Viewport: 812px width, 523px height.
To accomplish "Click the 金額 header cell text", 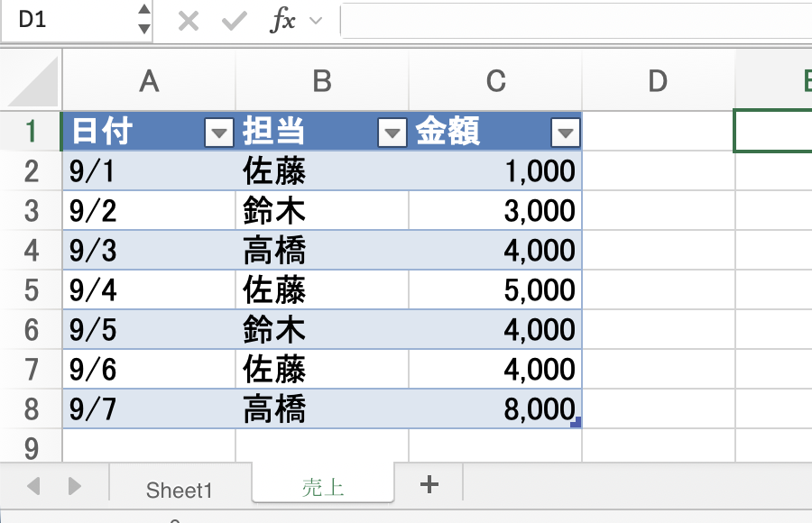I will point(448,131).
